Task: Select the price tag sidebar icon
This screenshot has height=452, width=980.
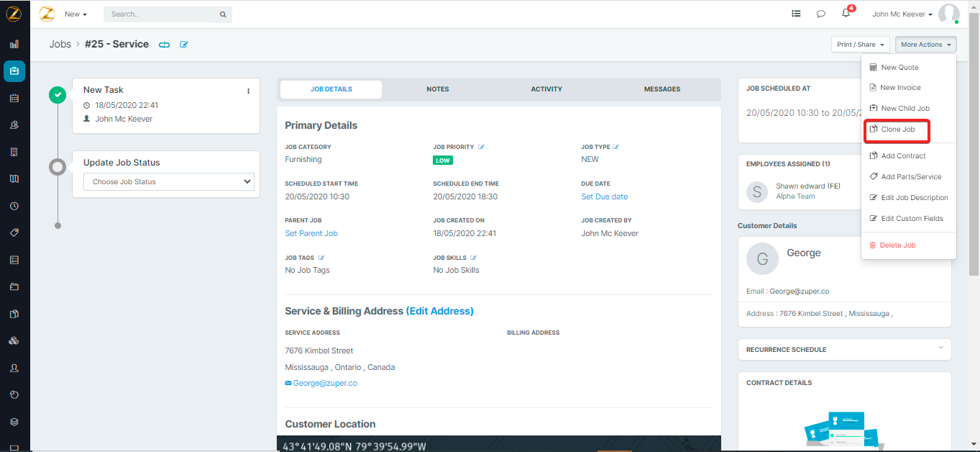Action: pos(14,232)
